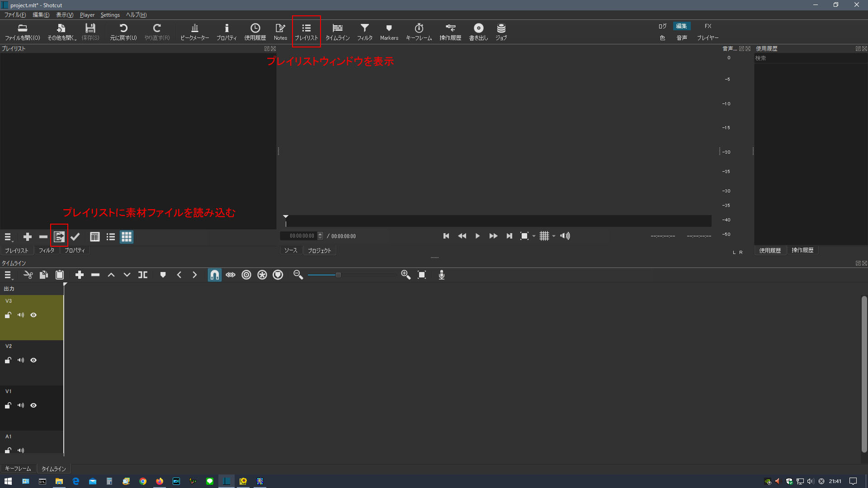Click the timeline zoom in magnifier

[x=406, y=275]
